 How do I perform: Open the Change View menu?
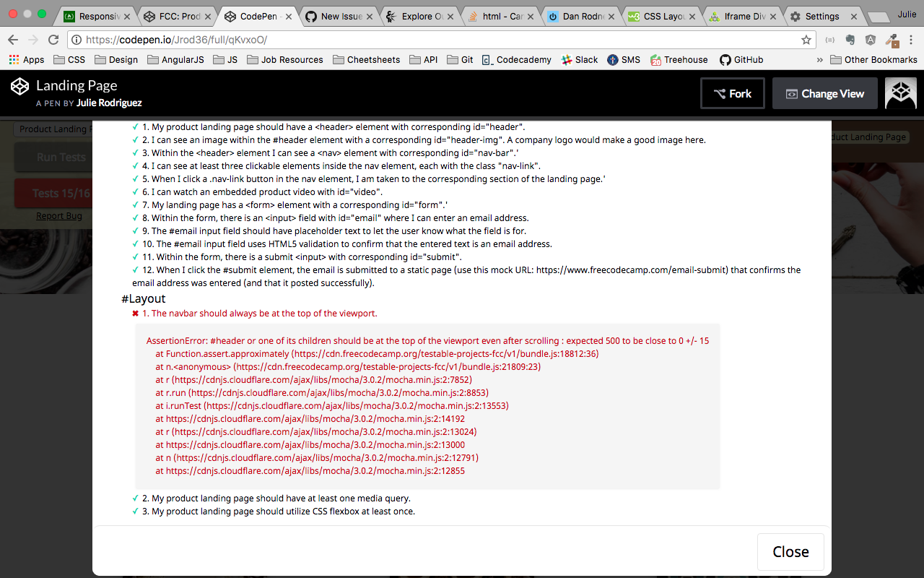pyautogui.click(x=824, y=93)
